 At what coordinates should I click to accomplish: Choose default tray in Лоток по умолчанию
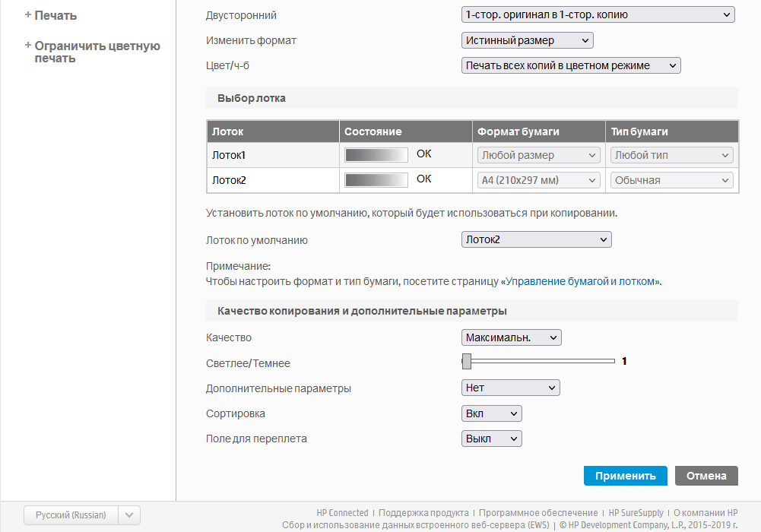click(x=536, y=239)
